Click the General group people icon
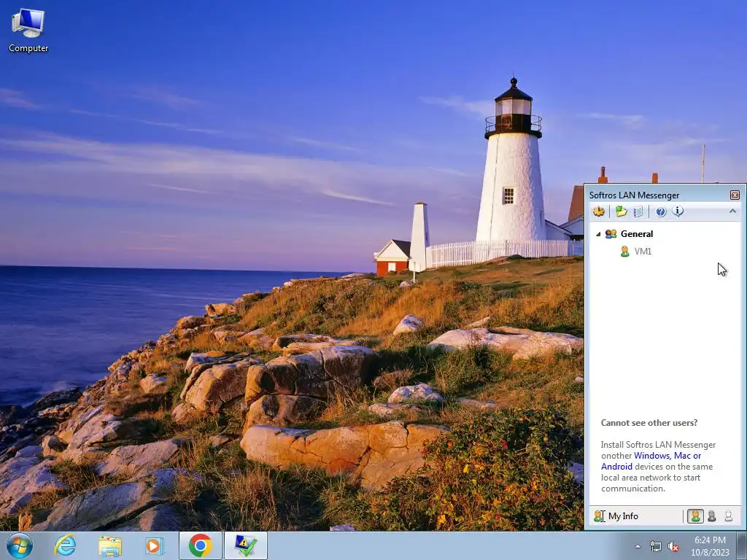 pyautogui.click(x=611, y=234)
